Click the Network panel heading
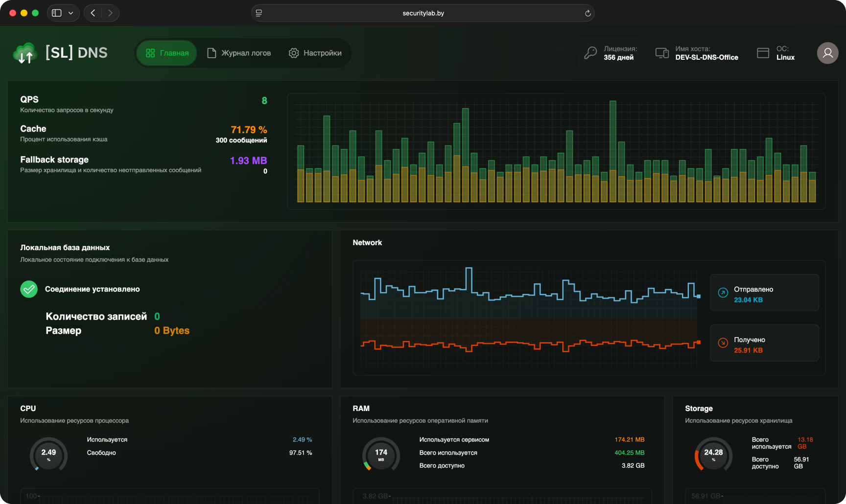 tap(367, 243)
